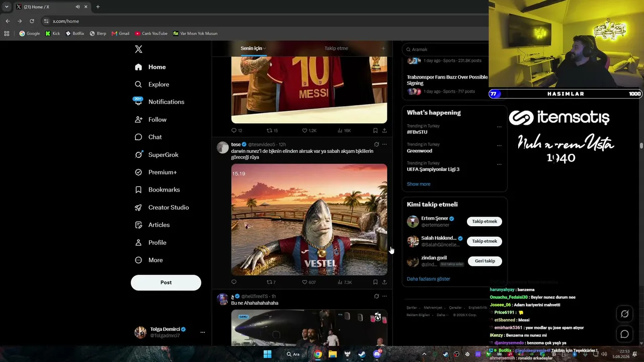Open Grok icon on hellfireTS post

pyautogui.click(x=376, y=296)
